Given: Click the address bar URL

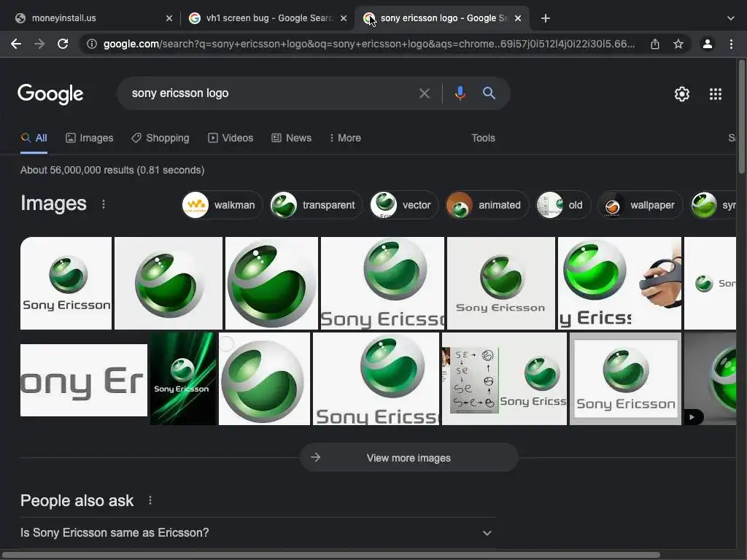Looking at the screenshot, I should pyautogui.click(x=368, y=44).
